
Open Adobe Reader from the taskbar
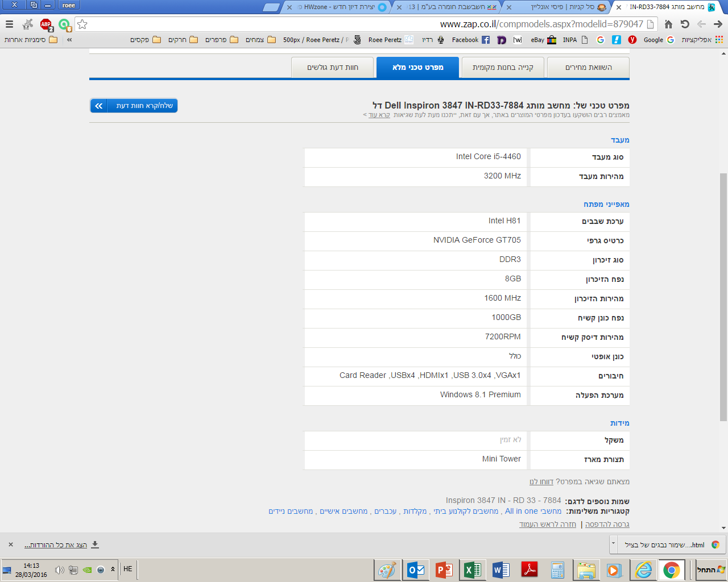530,570
